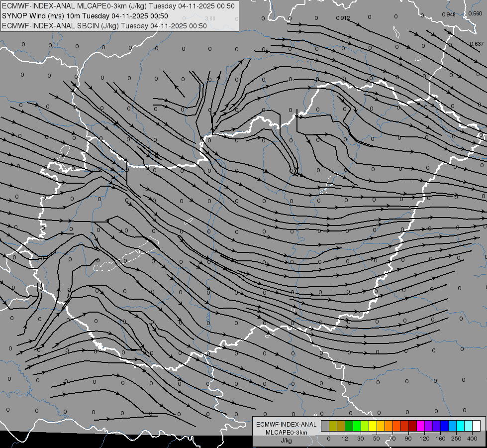
Task: Click the 0.912 value on the map
Action: click(343, 18)
